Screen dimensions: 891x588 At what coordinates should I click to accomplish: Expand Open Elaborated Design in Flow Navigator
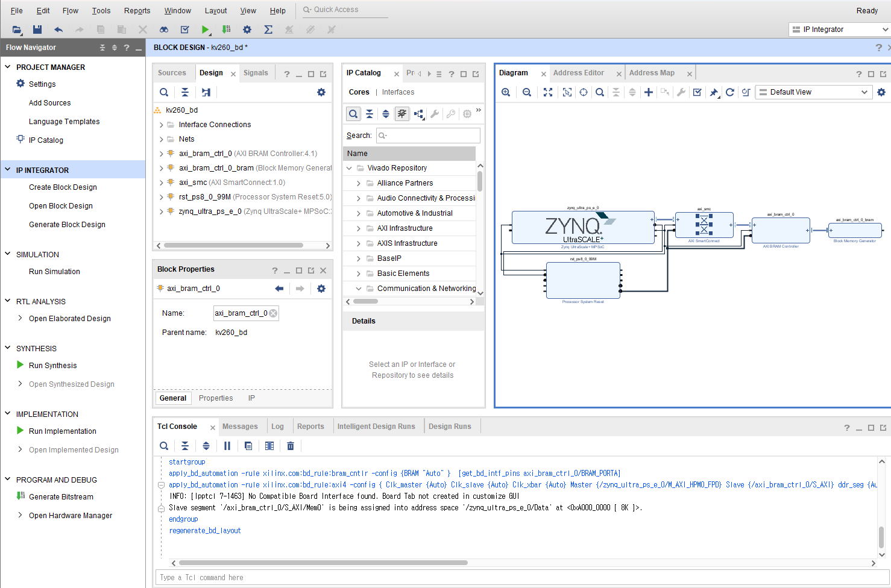pyautogui.click(x=20, y=318)
